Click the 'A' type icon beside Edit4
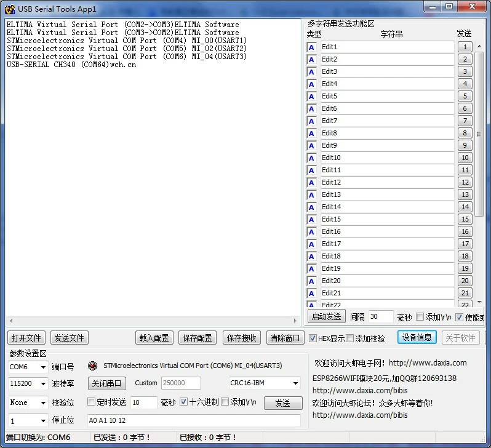The height and width of the screenshot is (448, 491). click(311, 84)
